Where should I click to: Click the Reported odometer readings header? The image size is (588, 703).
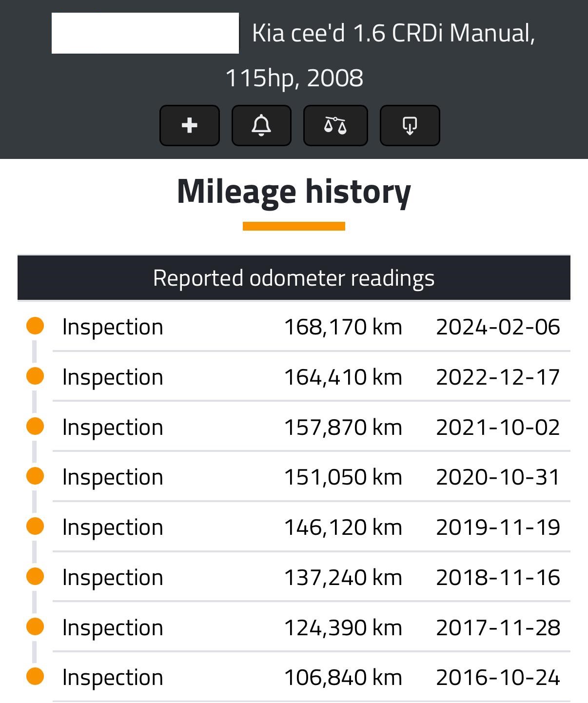[294, 278]
